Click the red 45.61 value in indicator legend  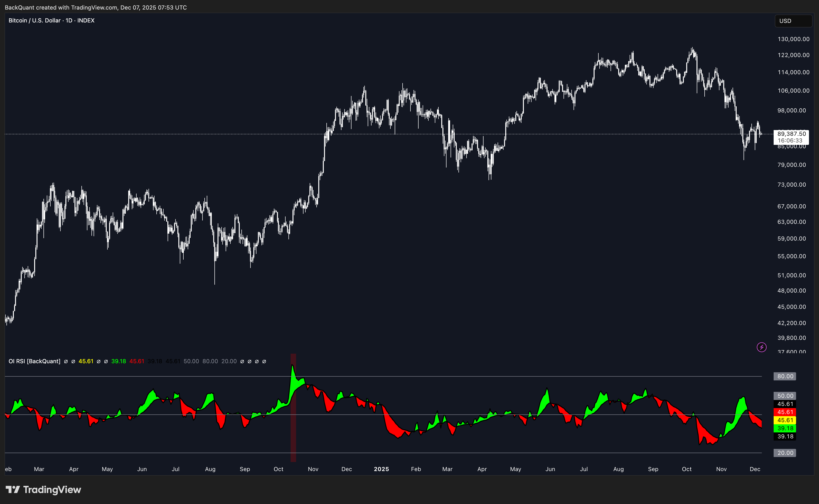pyautogui.click(x=137, y=361)
